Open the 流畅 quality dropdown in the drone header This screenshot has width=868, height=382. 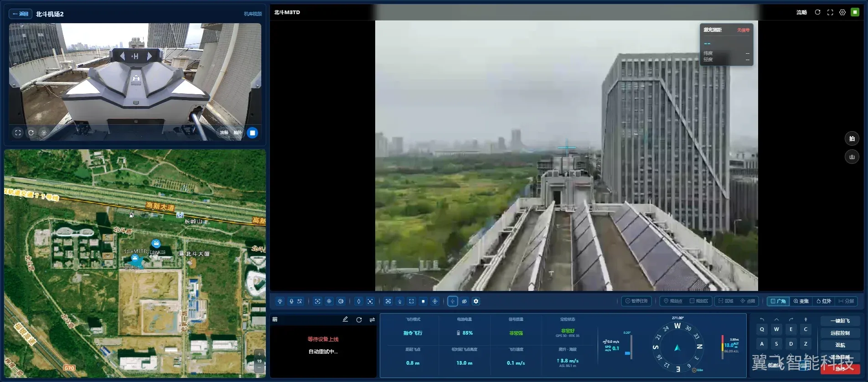(x=801, y=12)
